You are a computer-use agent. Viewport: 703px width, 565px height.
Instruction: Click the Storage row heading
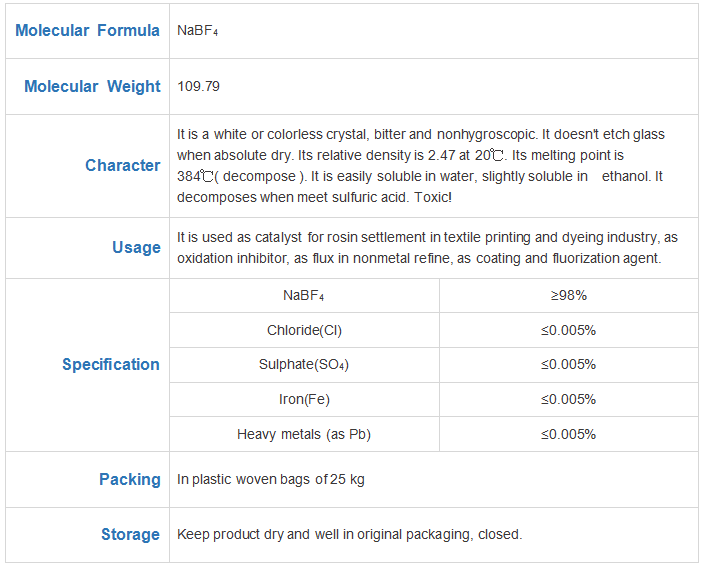[130, 535]
